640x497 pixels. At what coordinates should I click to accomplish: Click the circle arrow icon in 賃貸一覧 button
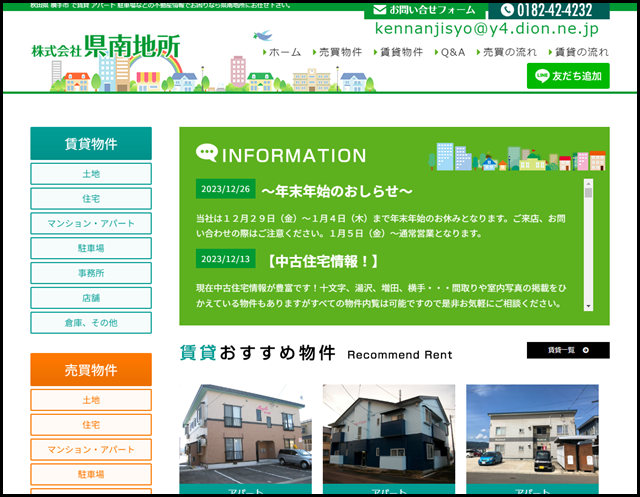pyautogui.click(x=586, y=350)
